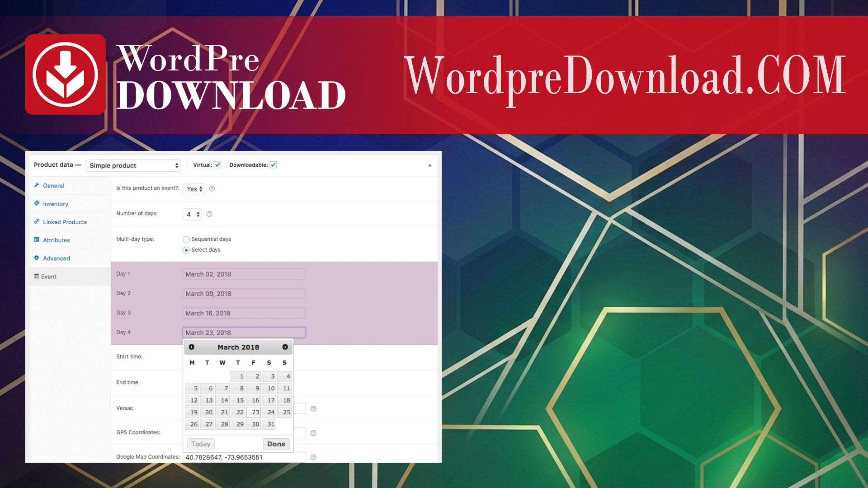Click the Attributes table icon
868x488 pixels.
37,239
